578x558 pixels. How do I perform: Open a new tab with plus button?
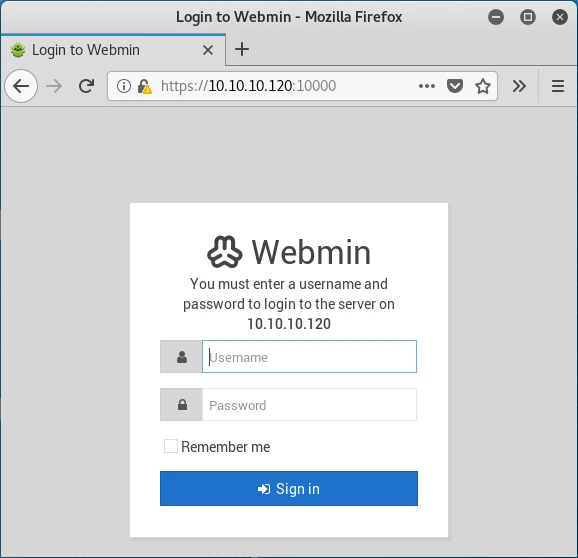point(242,49)
